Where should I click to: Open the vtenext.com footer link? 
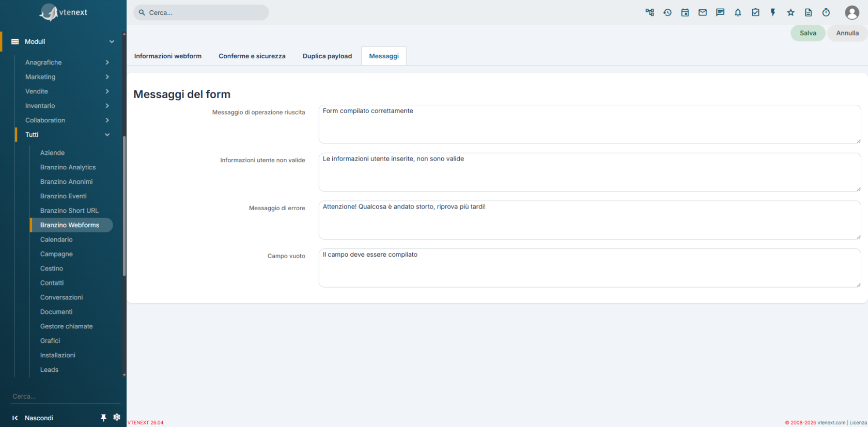pyautogui.click(x=831, y=422)
